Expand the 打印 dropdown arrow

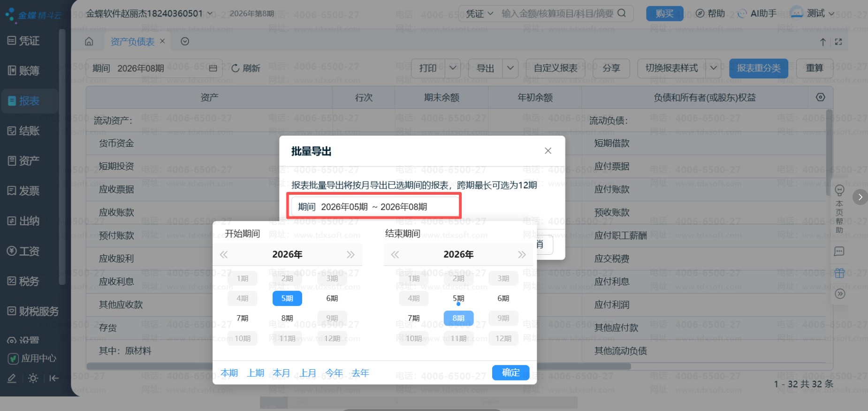tap(453, 68)
